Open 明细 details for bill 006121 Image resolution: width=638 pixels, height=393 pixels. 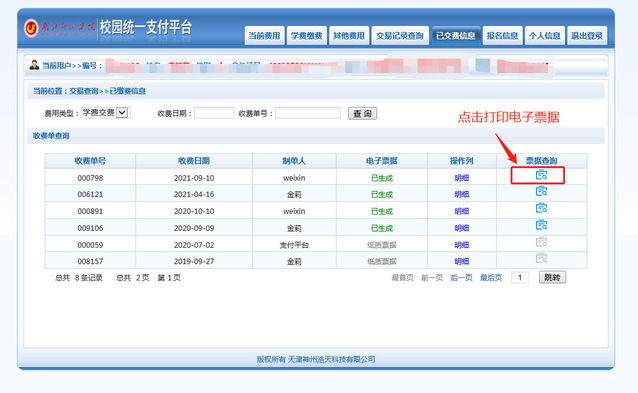[462, 194]
